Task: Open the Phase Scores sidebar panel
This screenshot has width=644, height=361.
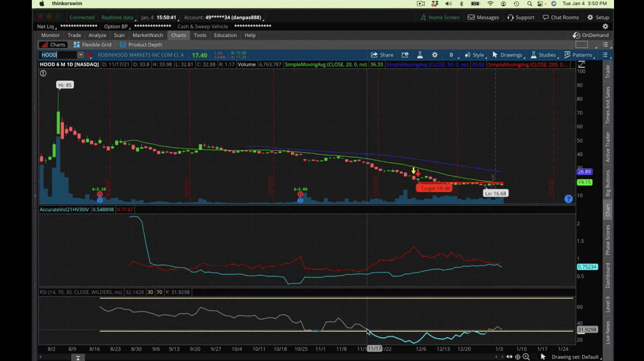Action: [607, 240]
